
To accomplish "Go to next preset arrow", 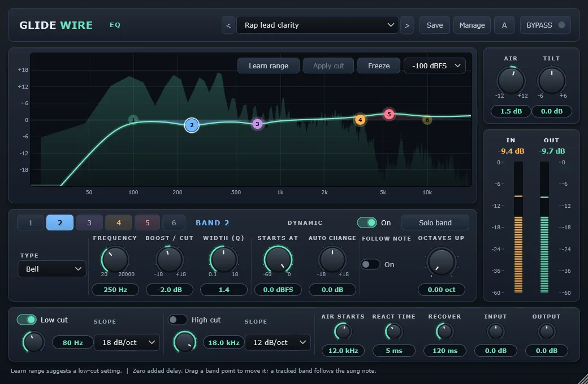I will tap(407, 25).
